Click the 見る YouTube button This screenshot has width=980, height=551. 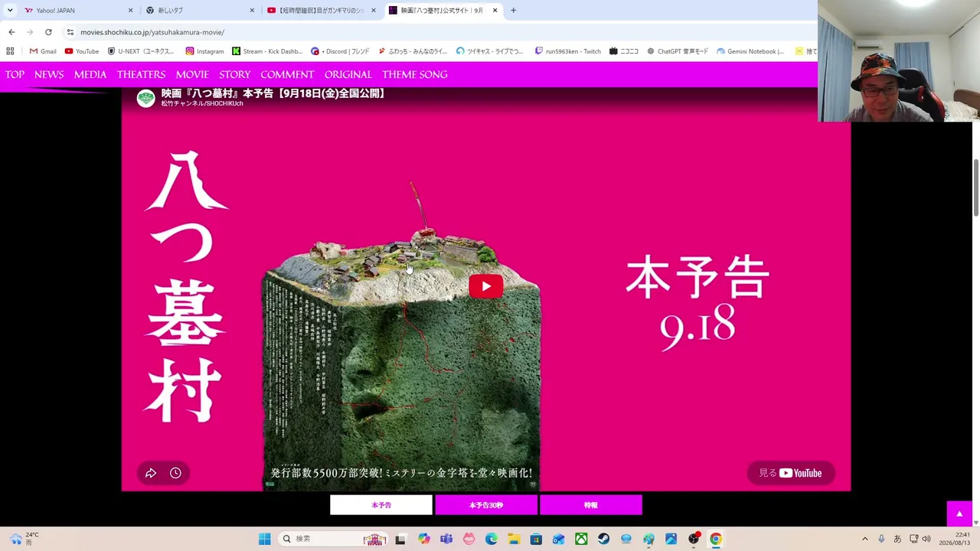pos(791,473)
